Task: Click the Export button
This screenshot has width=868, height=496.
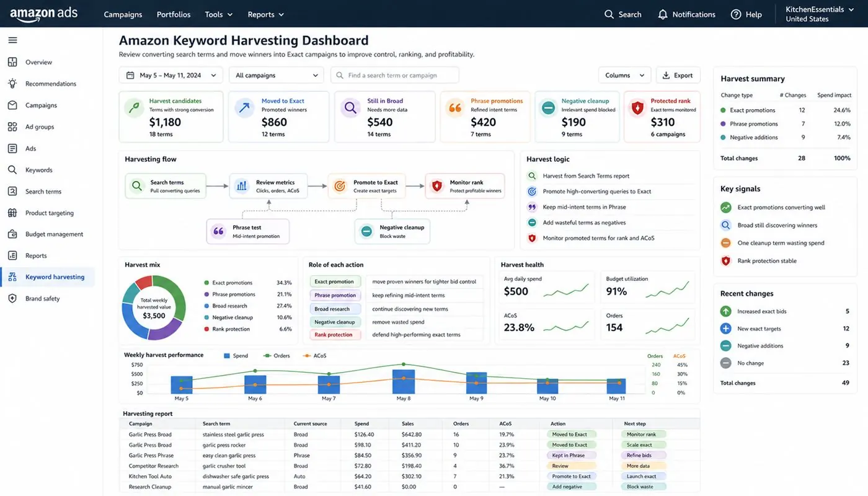Action: 678,75
